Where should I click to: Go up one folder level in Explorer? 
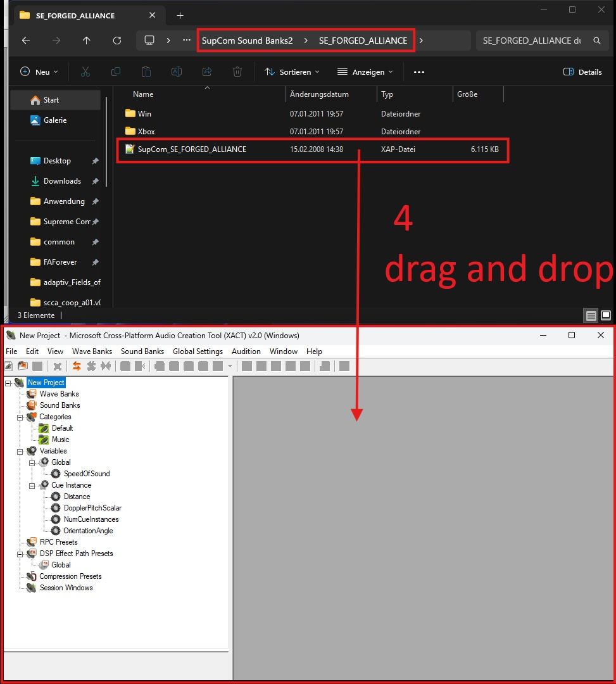86,41
